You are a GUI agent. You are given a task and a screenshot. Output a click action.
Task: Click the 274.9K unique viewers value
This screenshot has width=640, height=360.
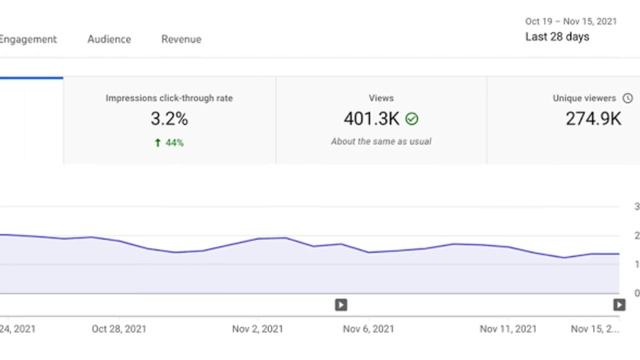coord(593,119)
